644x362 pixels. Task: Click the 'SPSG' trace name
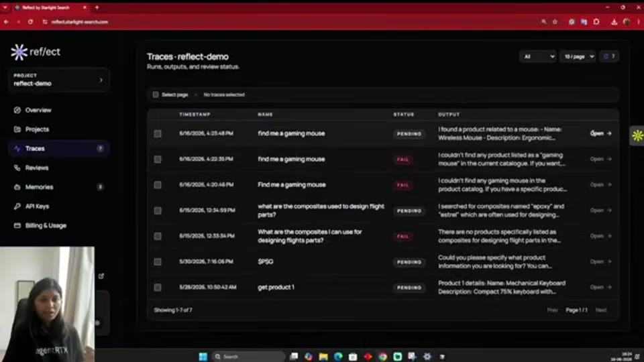[x=266, y=262]
